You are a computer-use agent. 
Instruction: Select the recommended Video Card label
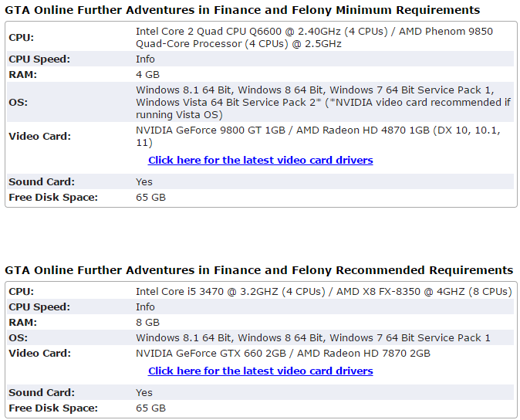40,354
